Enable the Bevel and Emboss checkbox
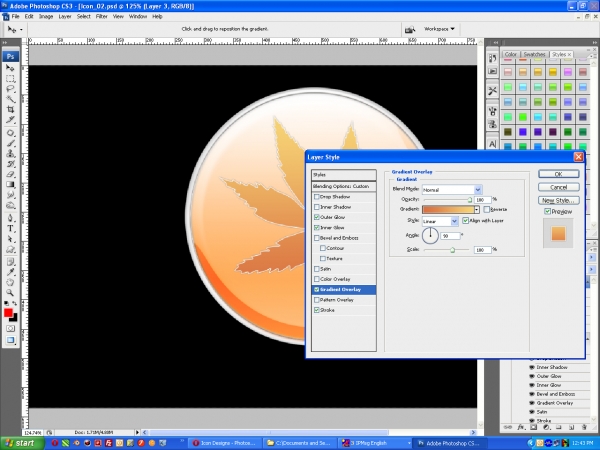 click(x=316, y=238)
